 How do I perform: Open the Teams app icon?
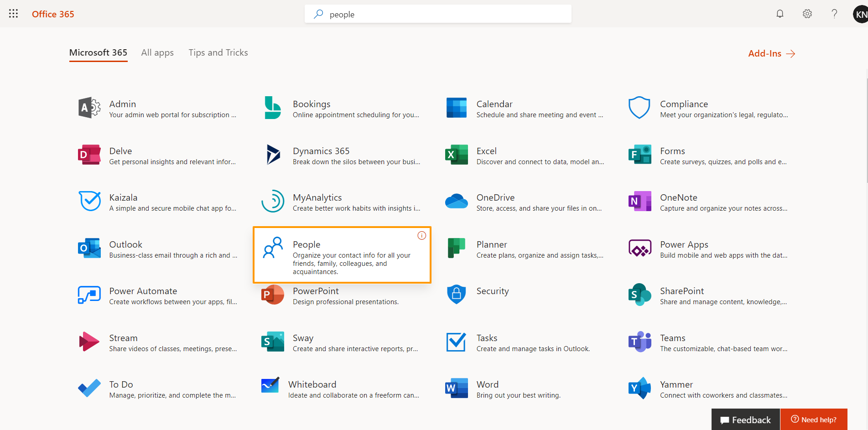pyautogui.click(x=640, y=342)
